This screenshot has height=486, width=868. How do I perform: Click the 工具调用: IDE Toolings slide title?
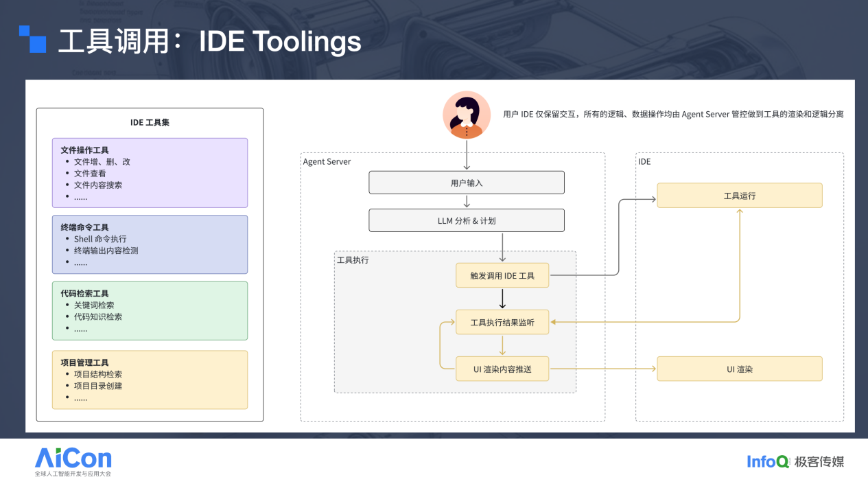point(210,41)
